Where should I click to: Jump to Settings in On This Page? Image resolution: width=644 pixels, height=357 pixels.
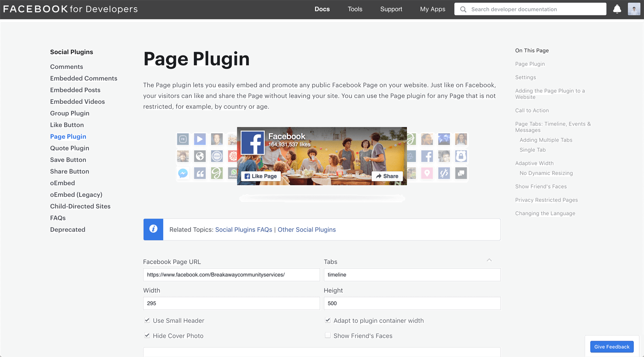pyautogui.click(x=526, y=77)
